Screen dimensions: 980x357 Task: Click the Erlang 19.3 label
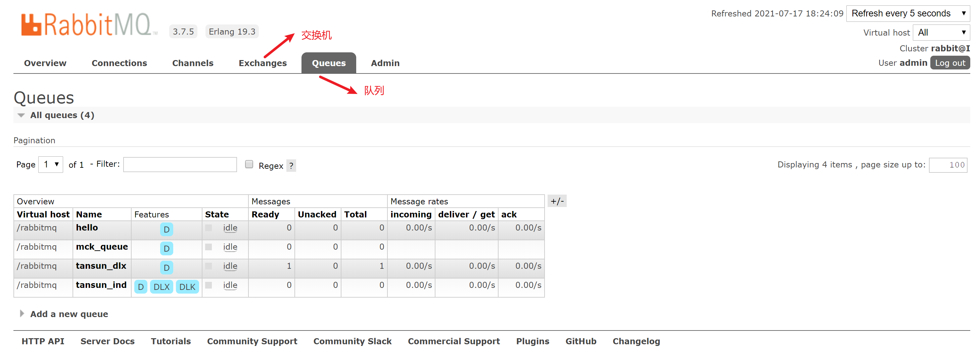pyautogui.click(x=232, y=31)
